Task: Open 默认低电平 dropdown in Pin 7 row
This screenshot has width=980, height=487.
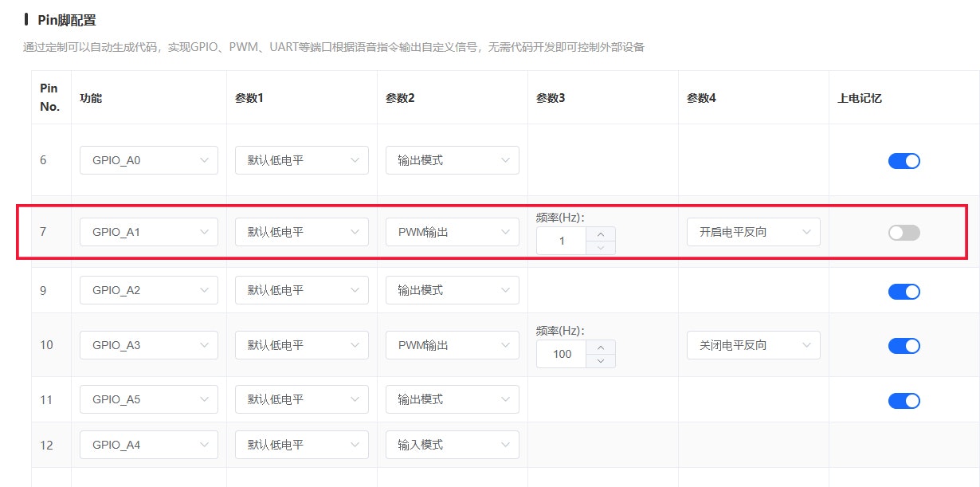Action: pos(302,232)
